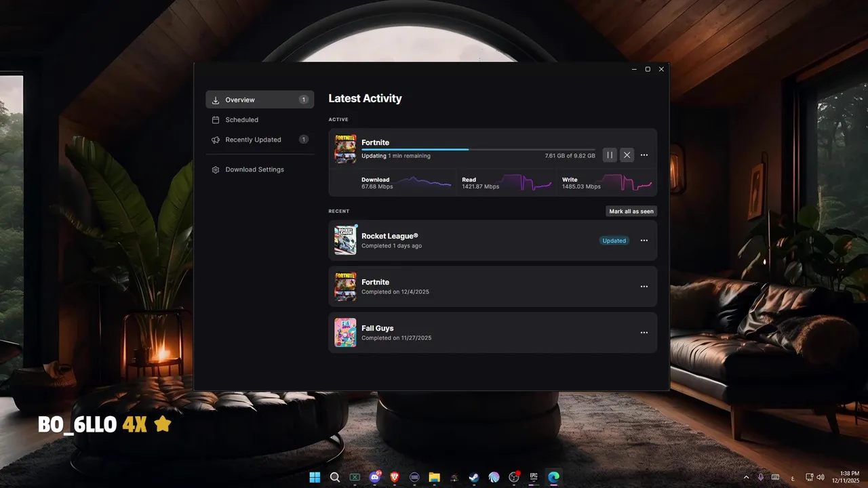868x488 pixels.
Task: Open Microsoft Edge from taskbar
Action: 553,477
